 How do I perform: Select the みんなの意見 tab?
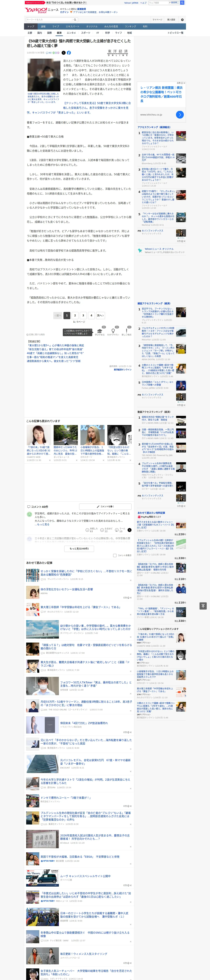111,27
